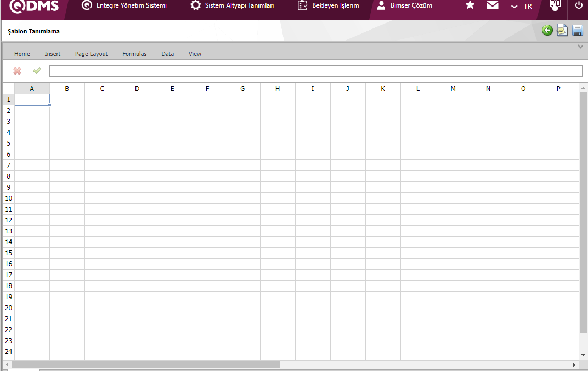Log out using the power icon
This screenshot has height=371, width=588.
[579, 5]
